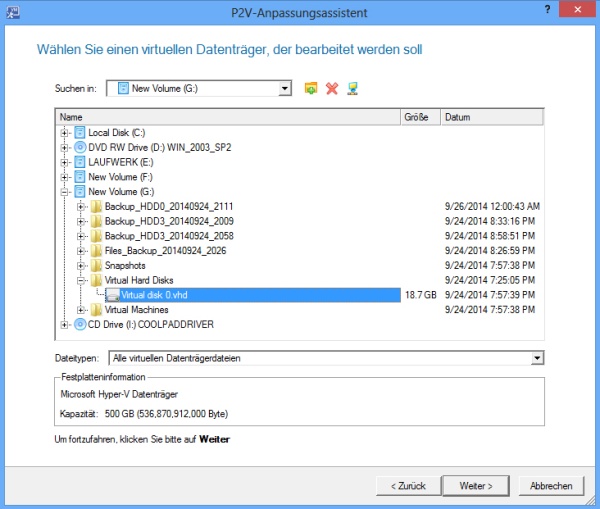Image resolution: width=600 pixels, height=509 pixels.
Task: Open the Suchen in drive dropdown
Action: coord(284,89)
